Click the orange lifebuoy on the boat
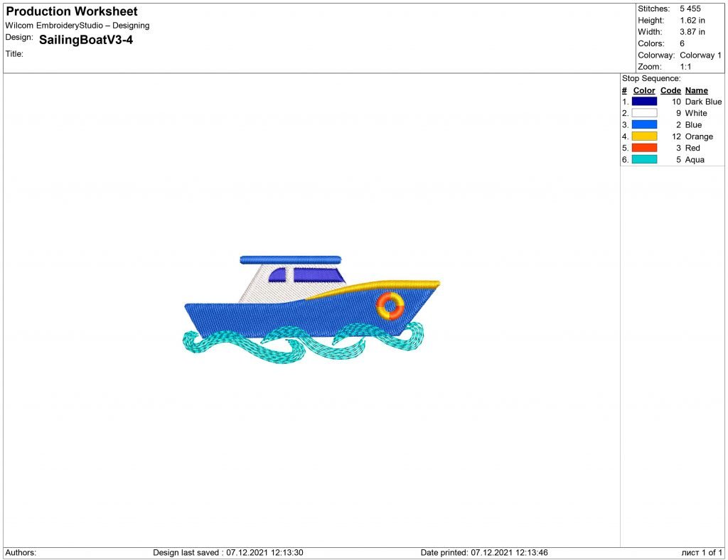Viewport: 728px width, 560px height. pyautogui.click(x=391, y=304)
